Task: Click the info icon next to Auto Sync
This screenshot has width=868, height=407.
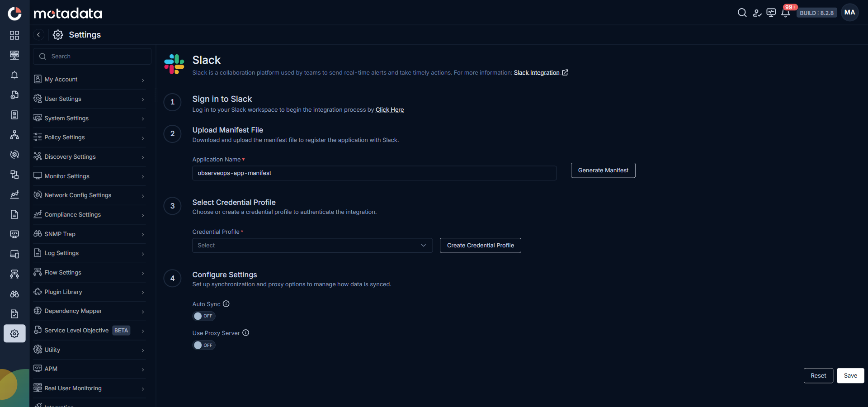Action: tap(226, 304)
